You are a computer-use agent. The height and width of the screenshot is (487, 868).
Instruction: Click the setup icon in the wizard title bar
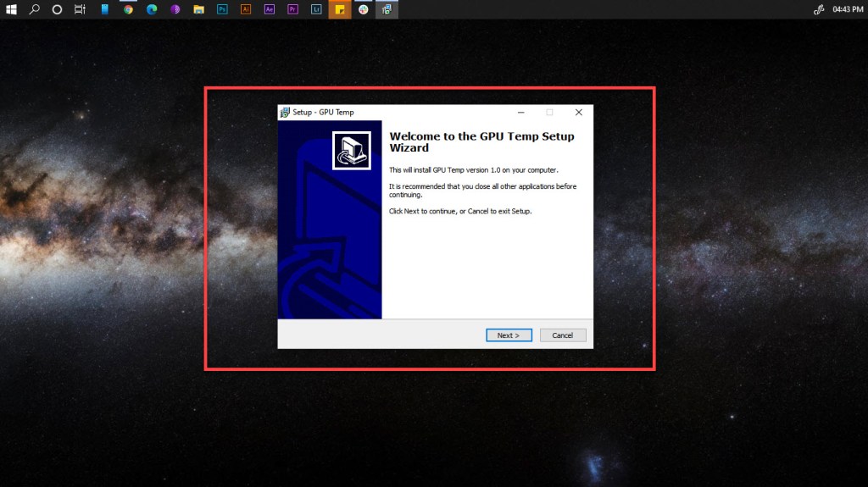click(285, 112)
